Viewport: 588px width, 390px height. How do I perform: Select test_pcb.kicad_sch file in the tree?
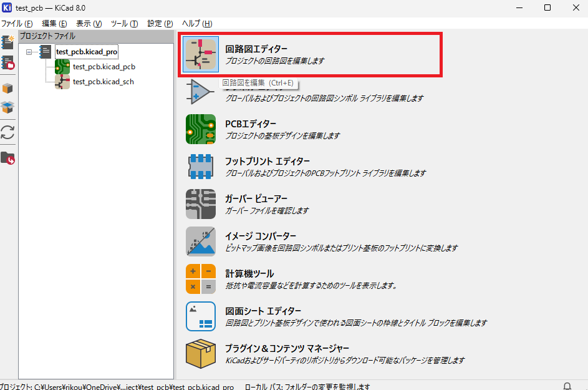pos(103,82)
